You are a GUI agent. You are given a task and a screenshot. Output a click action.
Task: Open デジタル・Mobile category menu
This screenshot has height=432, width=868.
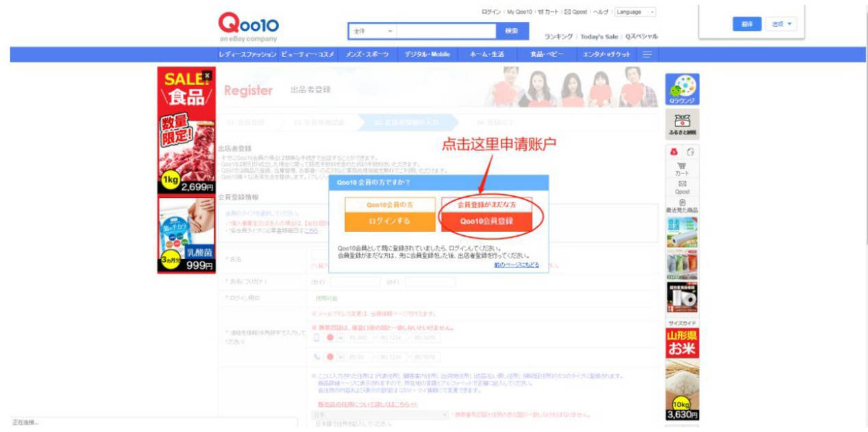point(427,54)
